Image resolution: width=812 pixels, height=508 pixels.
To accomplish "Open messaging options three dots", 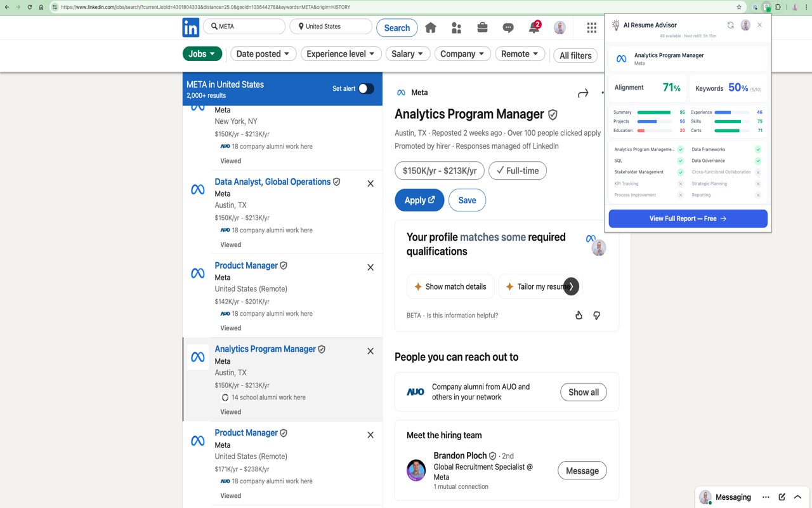I will tap(766, 497).
